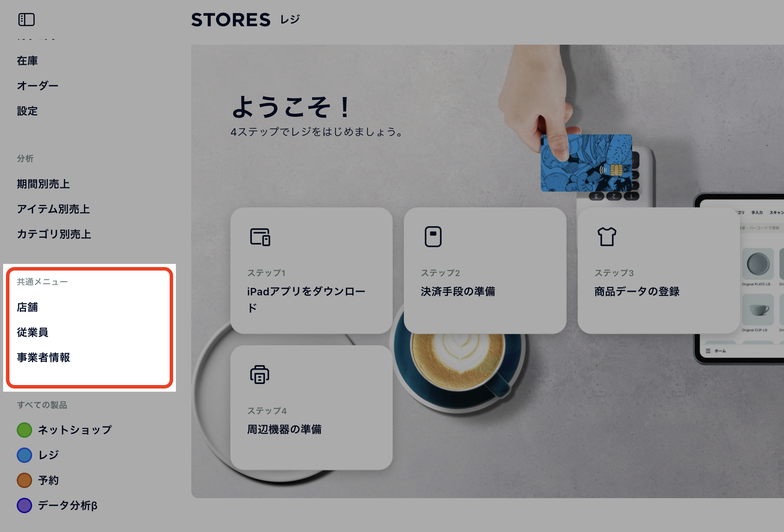Click the iPad app download icon
784x532 pixels.
(260, 237)
